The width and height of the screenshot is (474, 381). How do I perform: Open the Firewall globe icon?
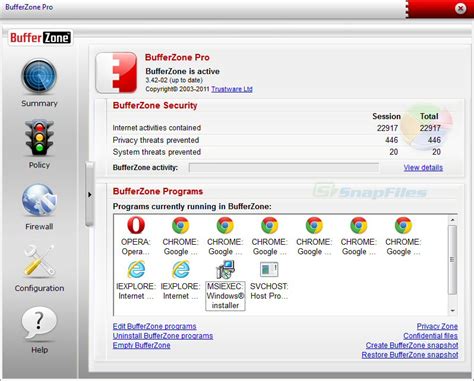pos(39,200)
